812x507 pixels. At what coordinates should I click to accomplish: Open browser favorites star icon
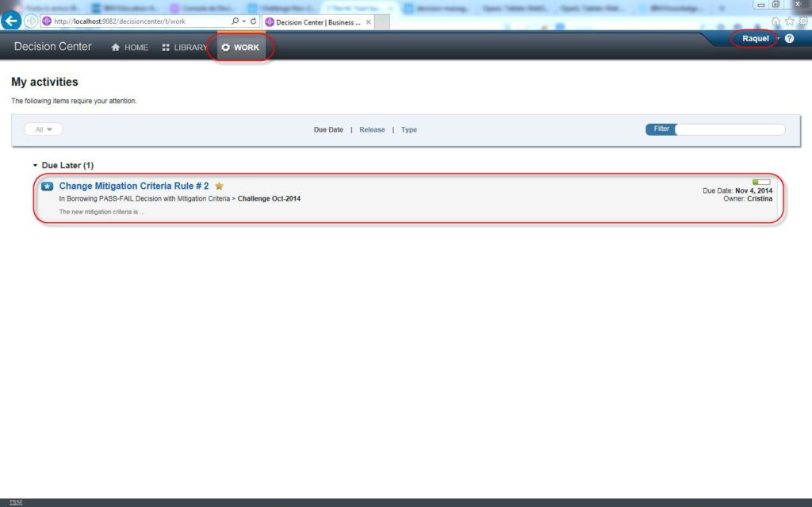[789, 21]
